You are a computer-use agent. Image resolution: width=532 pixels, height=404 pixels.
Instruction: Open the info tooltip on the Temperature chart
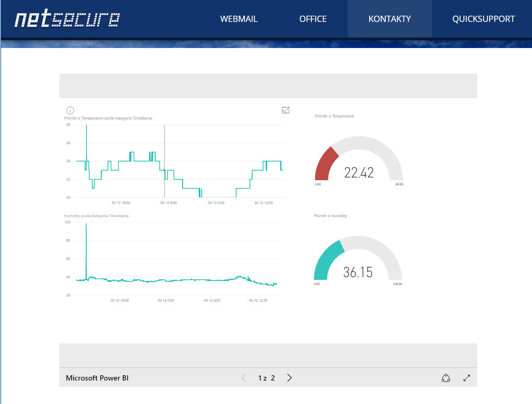point(70,110)
